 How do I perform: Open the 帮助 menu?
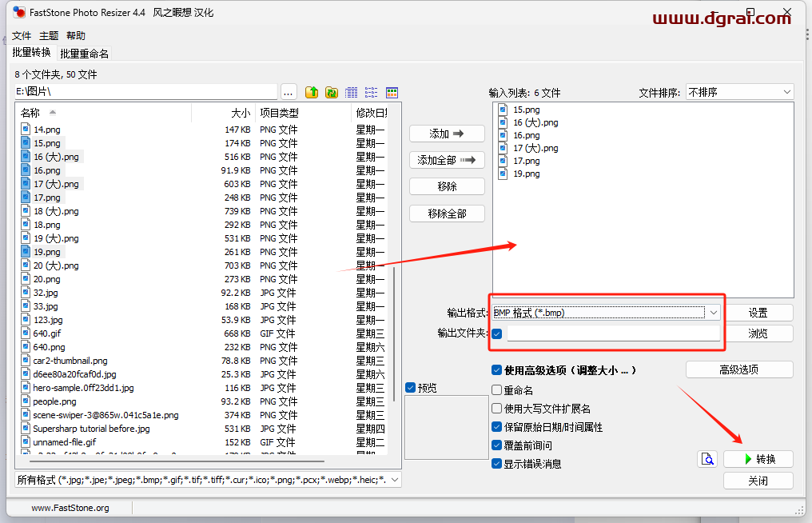(x=76, y=36)
